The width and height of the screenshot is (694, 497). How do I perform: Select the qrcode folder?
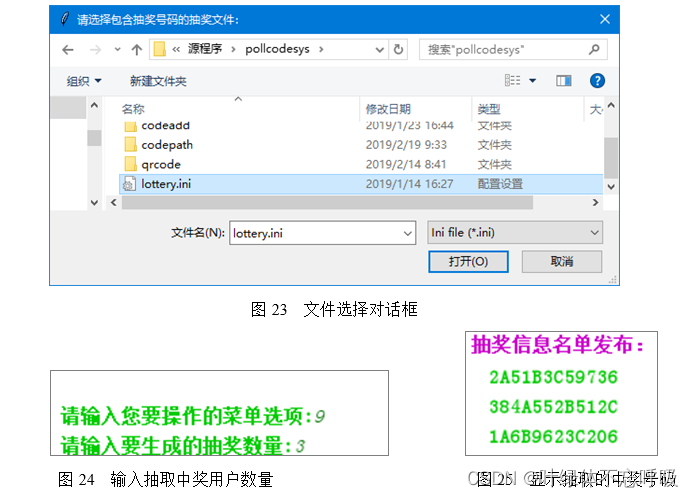[161, 164]
